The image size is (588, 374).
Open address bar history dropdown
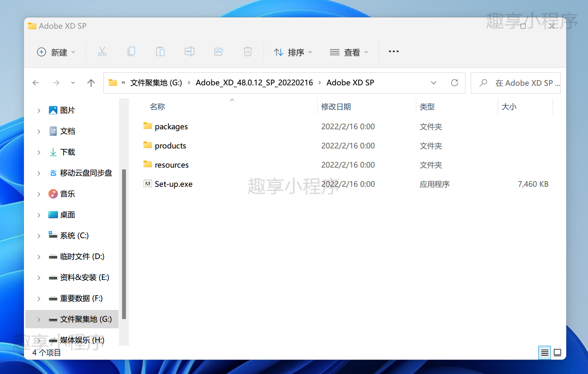point(434,83)
